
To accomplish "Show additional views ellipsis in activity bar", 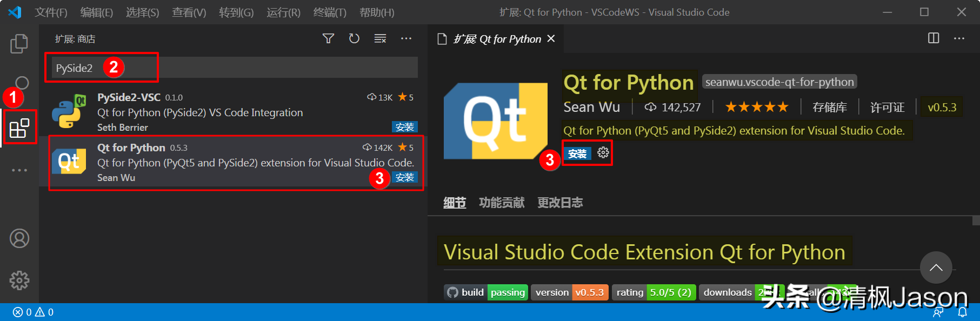I will point(19,170).
